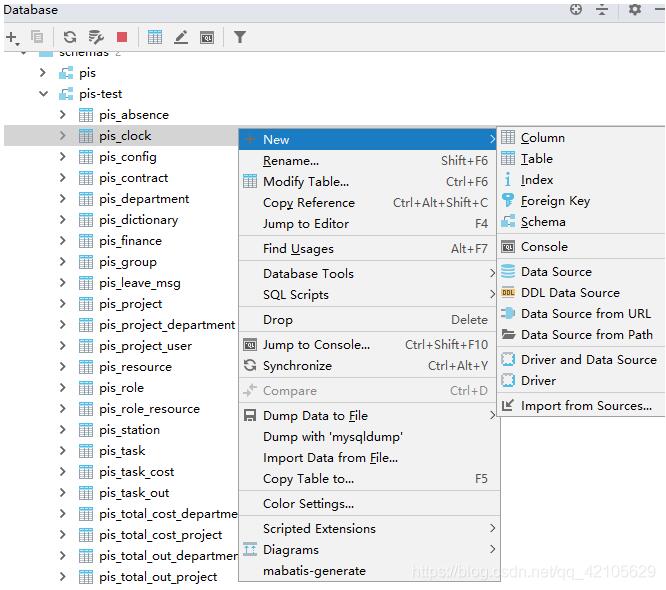Choose Column in the New submenu
The width and height of the screenshot is (666, 590).
pos(542,138)
